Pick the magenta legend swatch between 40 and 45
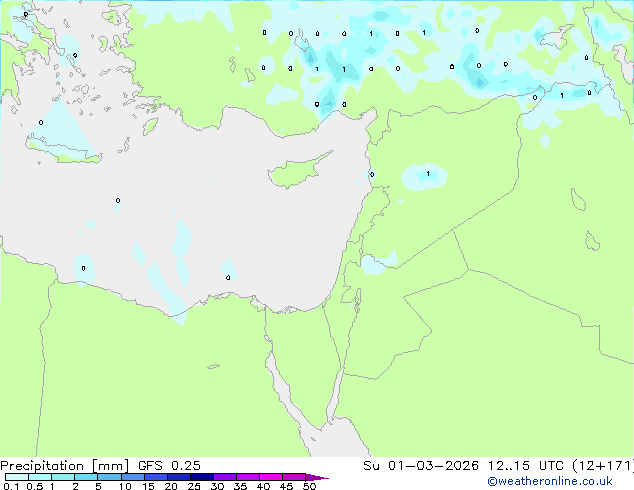Screen dimensions: 634x490 click(271, 477)
